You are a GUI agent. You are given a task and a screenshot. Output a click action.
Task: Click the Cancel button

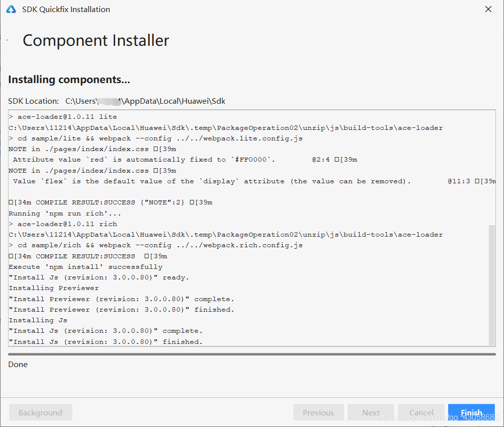[421, 413]
